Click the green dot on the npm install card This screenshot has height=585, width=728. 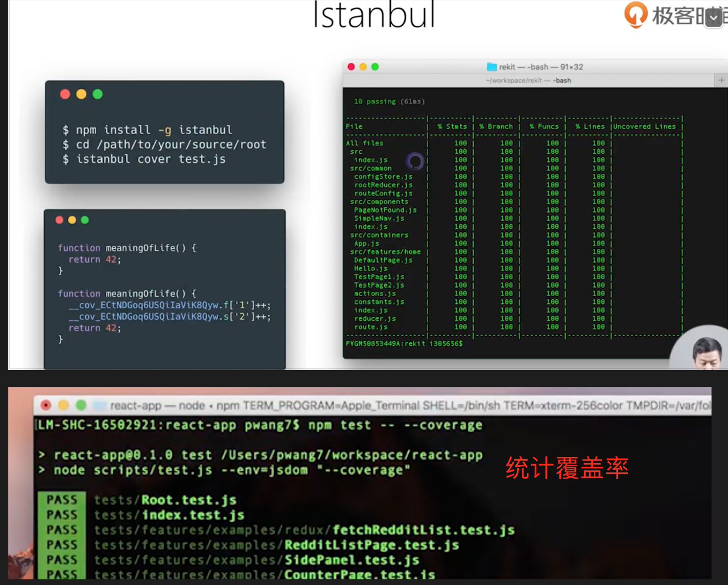coord(98,94)
